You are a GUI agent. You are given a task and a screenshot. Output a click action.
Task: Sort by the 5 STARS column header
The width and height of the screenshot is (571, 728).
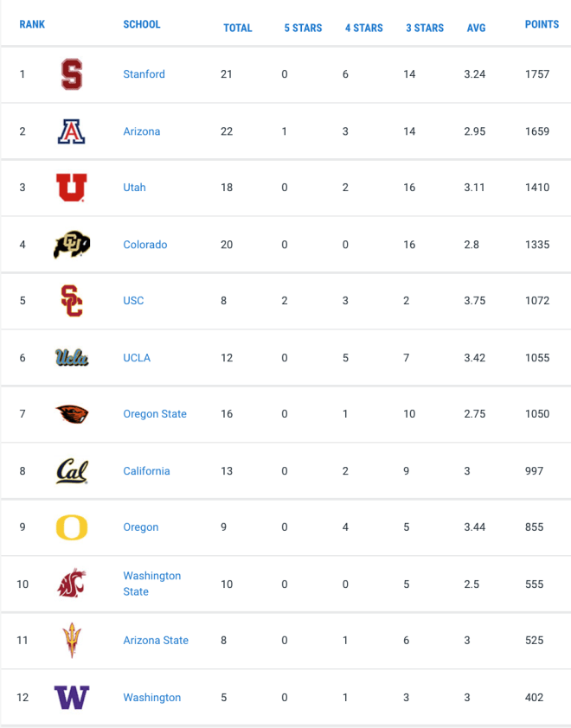pyautogui.click(x=303, y=28)
